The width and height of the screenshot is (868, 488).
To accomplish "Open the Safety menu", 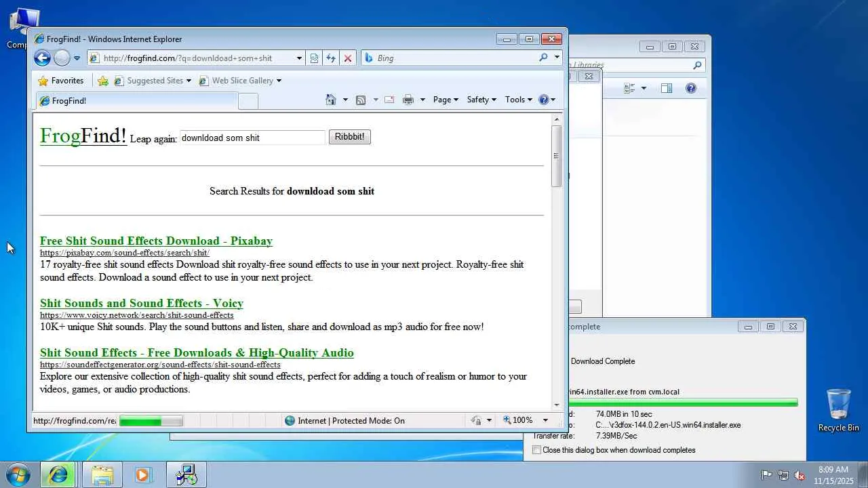I will pyautogui.click(x=481, y=100).
